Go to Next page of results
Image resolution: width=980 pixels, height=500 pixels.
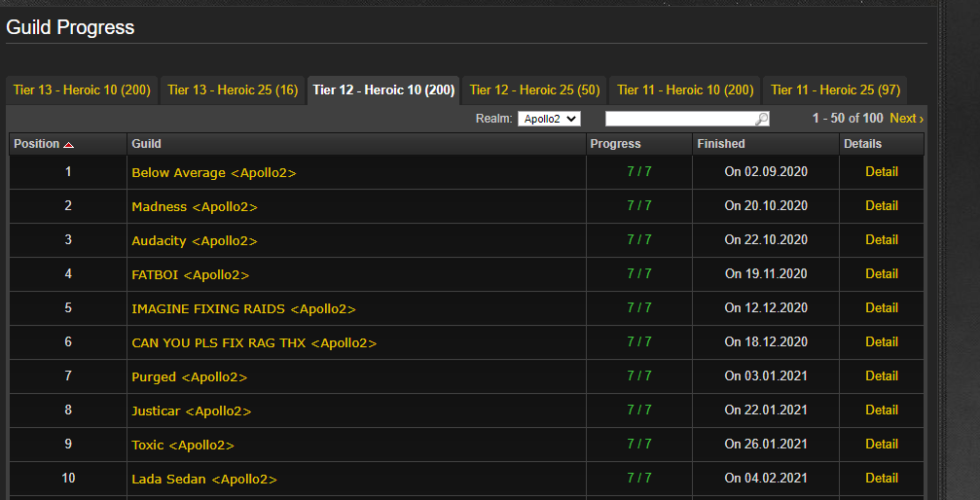pyautogui.click(x=906, y=118)
